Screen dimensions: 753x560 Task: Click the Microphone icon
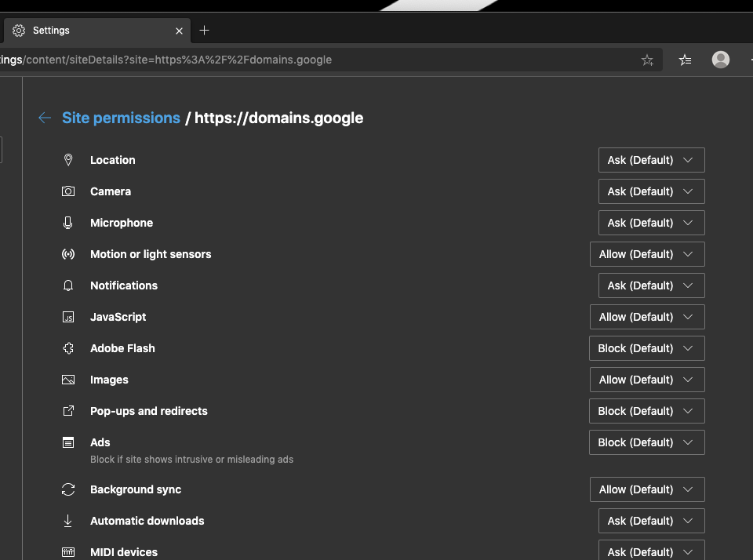68,223
